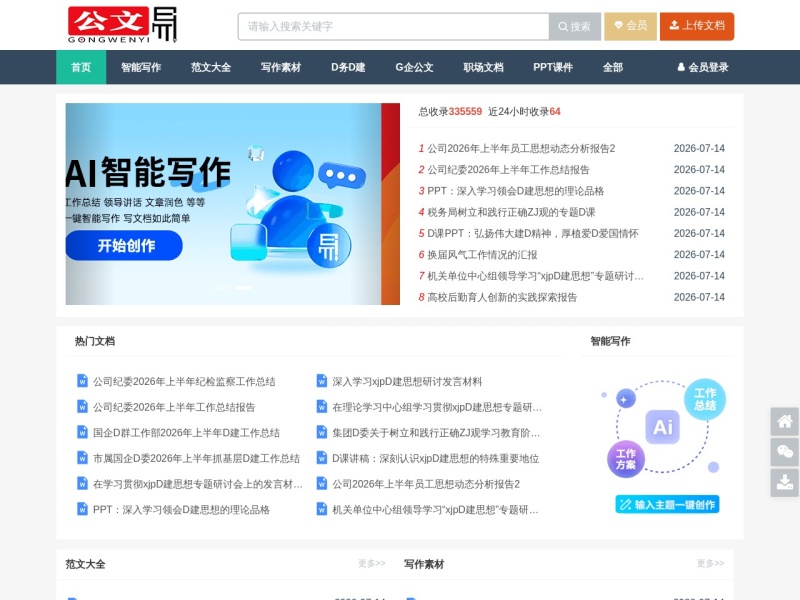Open hot document PPT：深入学习领会D建思想的理论品格
Screen dimensions: 800x600
[x=181, y=510]
